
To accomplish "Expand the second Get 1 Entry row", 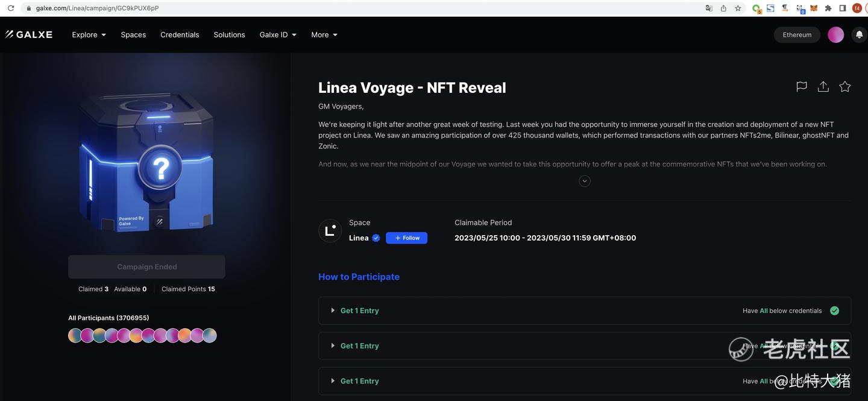I will click(585, 346).
